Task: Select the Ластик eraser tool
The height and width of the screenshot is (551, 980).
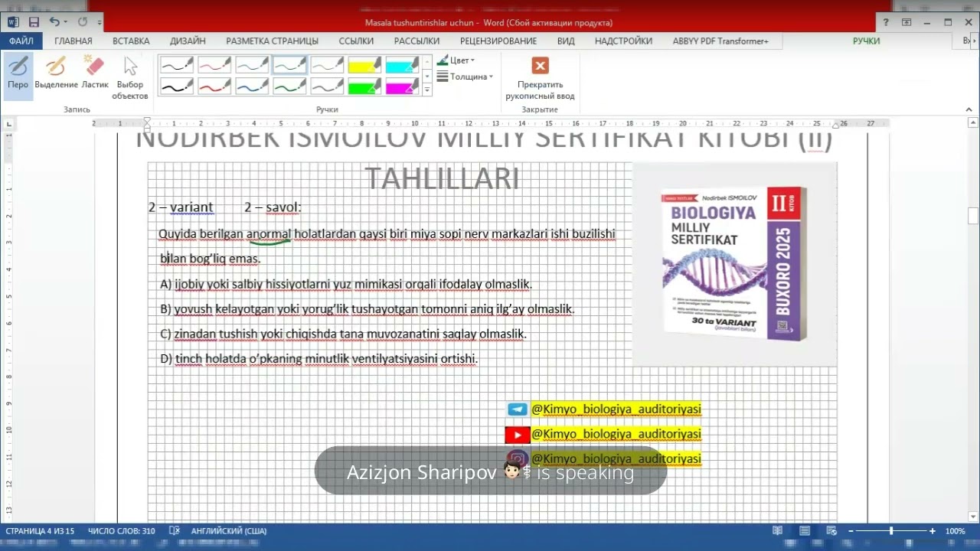Action: tap(95, 75)
